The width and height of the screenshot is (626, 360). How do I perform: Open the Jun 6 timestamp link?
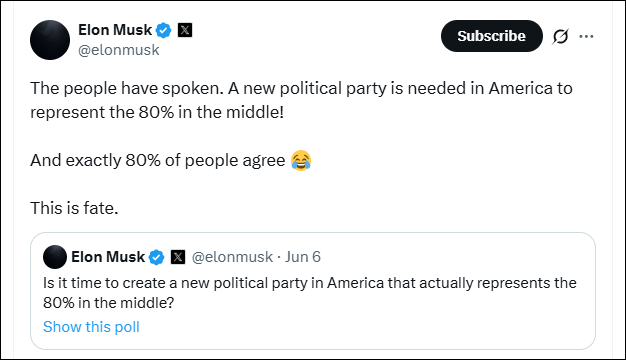[303, 257]
